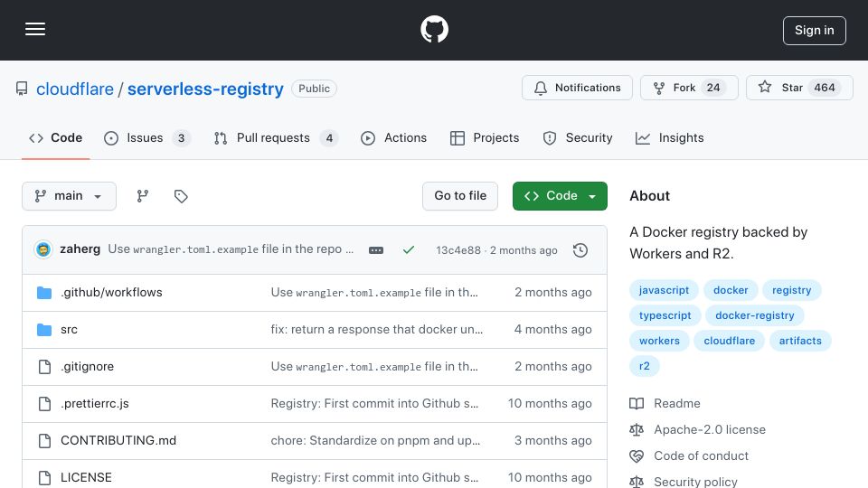The image size is (868, 488).
Task: Open the .gitignore file
Action: [x=87, y=366]
